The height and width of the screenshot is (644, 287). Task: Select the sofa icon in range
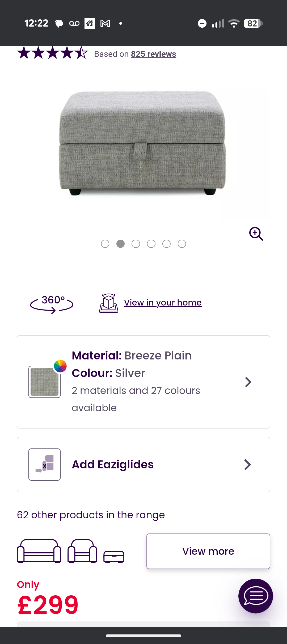tap(39, 551)
